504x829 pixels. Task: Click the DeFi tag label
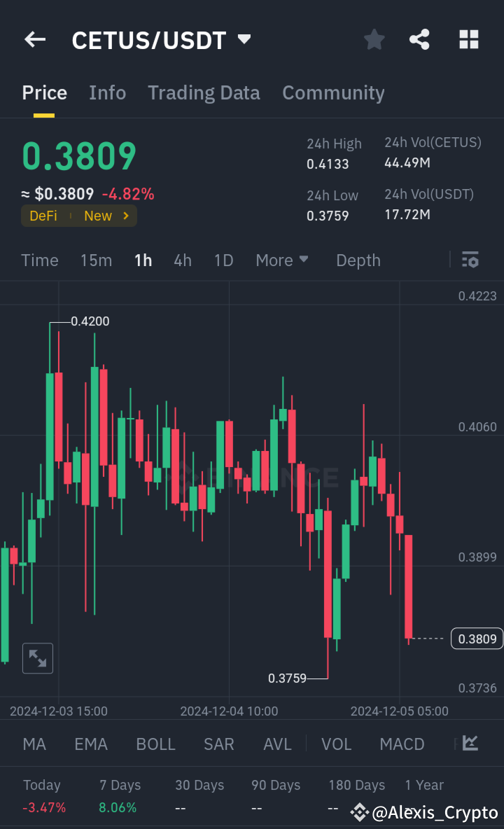tap(43, 216)
